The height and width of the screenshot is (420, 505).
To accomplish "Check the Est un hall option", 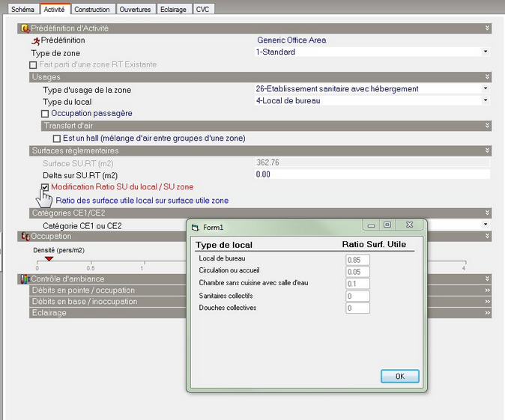I will (x=57, y=139).
